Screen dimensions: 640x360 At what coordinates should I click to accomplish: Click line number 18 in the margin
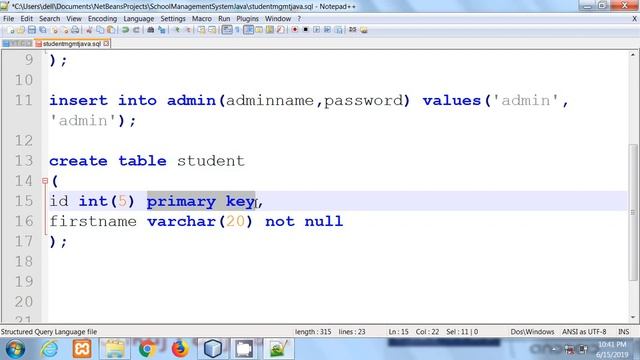coord(24,261)
